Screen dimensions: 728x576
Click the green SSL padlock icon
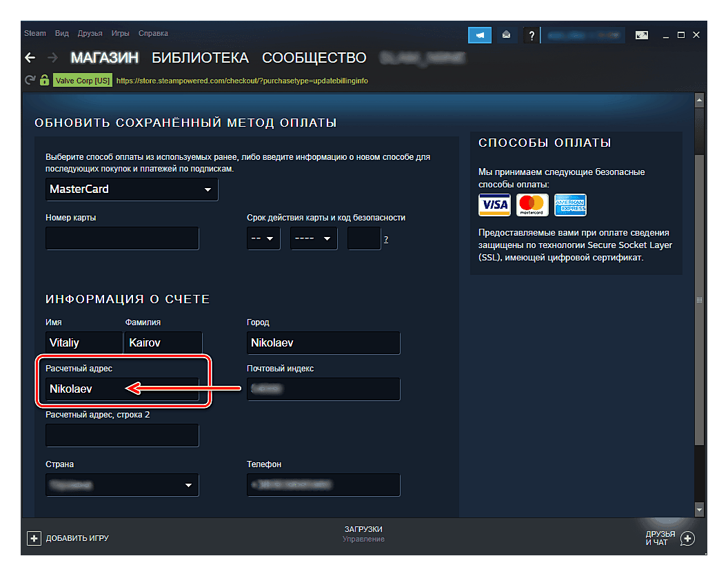pos(44,80)
